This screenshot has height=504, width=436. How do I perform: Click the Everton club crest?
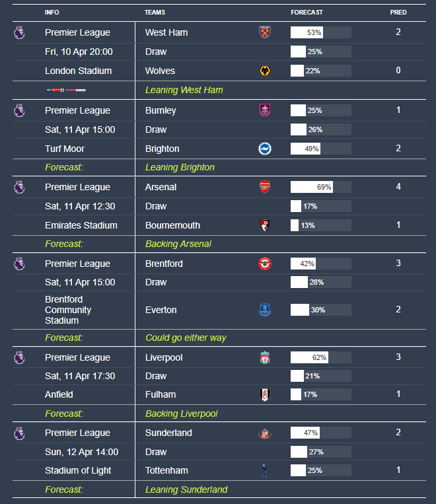[265, 310]
